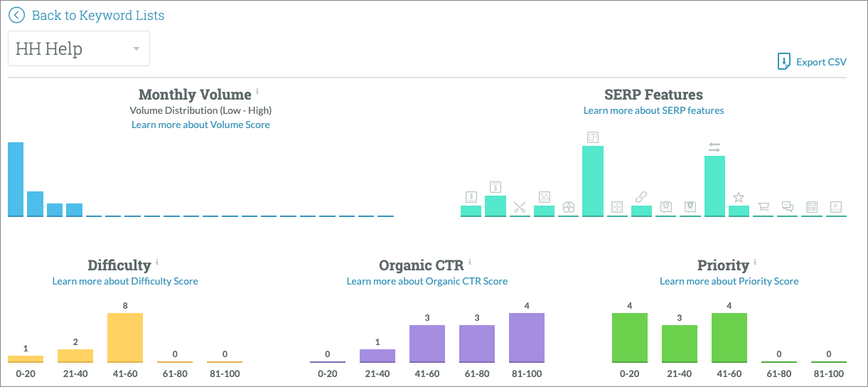The width and height of the screenshot is (868, 387).
Task: Open Learn more about Difficulty Score
Action: pos(125,281)
